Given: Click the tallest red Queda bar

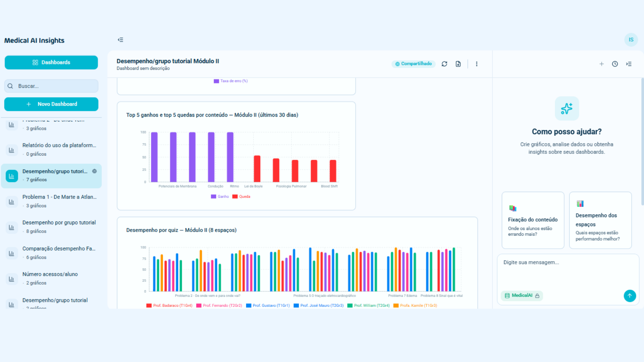Looking at the screenshot, I should click(x=257, y=169).
